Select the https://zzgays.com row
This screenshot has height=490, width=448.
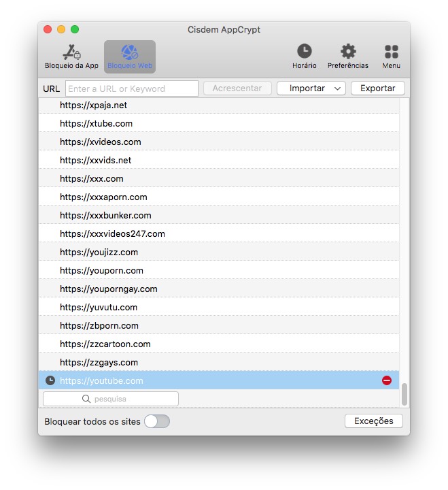[x=218, y=363]
